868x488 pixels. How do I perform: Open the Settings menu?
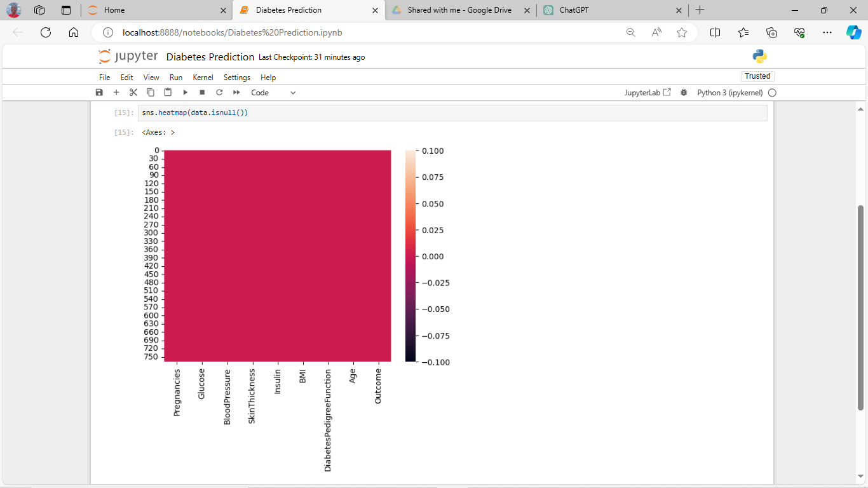point(237,78)
